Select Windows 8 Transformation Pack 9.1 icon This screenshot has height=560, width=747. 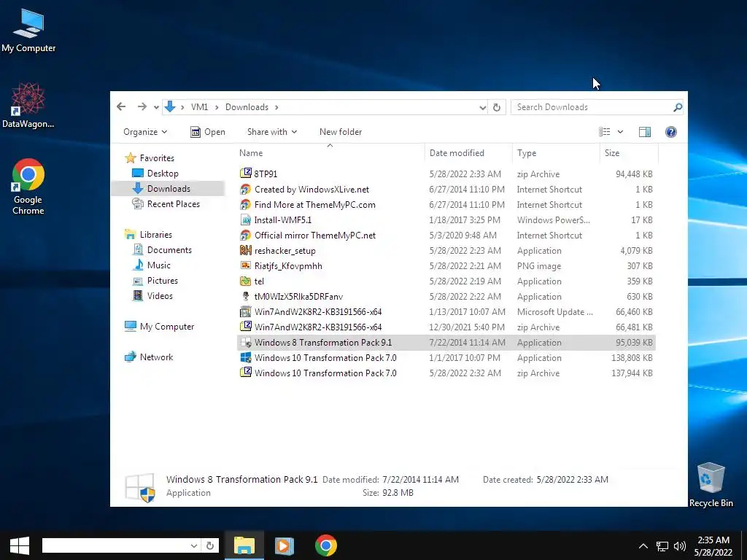point(245,342)
